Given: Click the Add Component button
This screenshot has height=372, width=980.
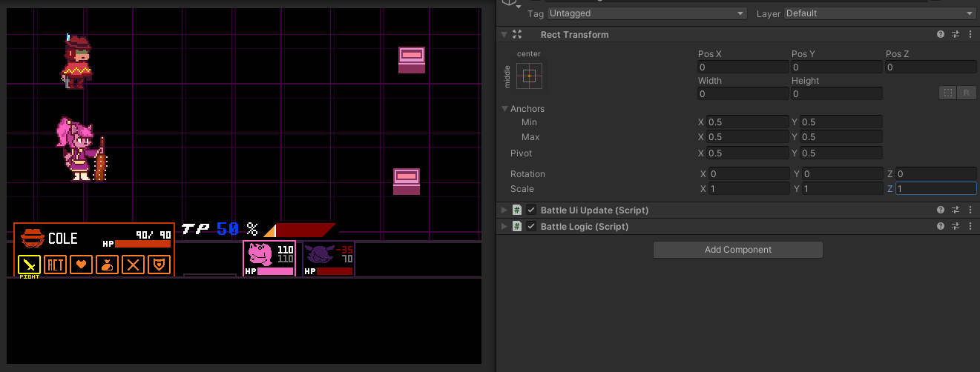Looking at the screenshot, I should coord(738,250).
